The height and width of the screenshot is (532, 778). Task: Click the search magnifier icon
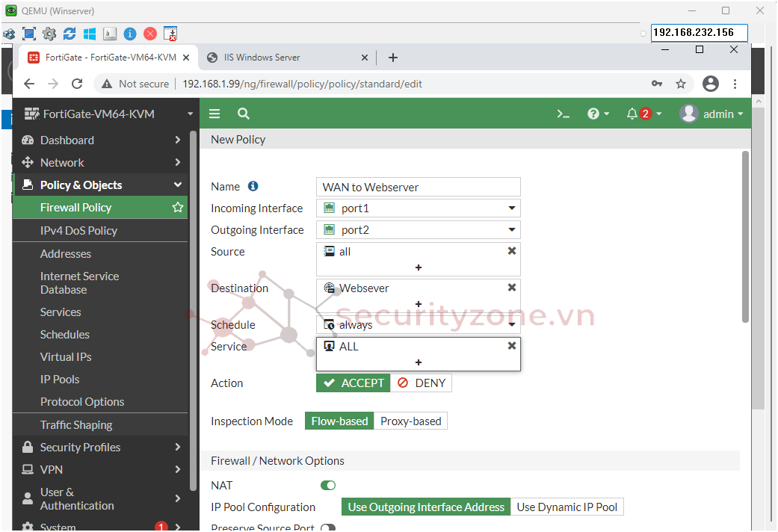(x=243, y=114)
